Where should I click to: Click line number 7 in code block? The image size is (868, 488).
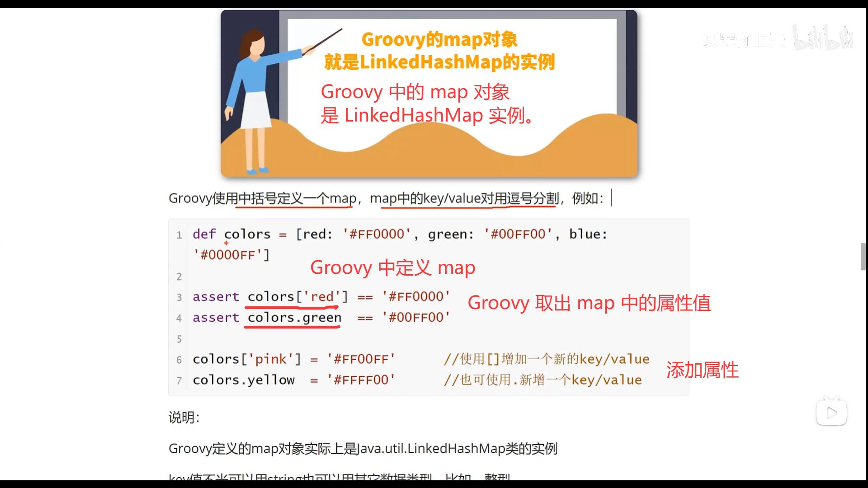tap(179, 380)
